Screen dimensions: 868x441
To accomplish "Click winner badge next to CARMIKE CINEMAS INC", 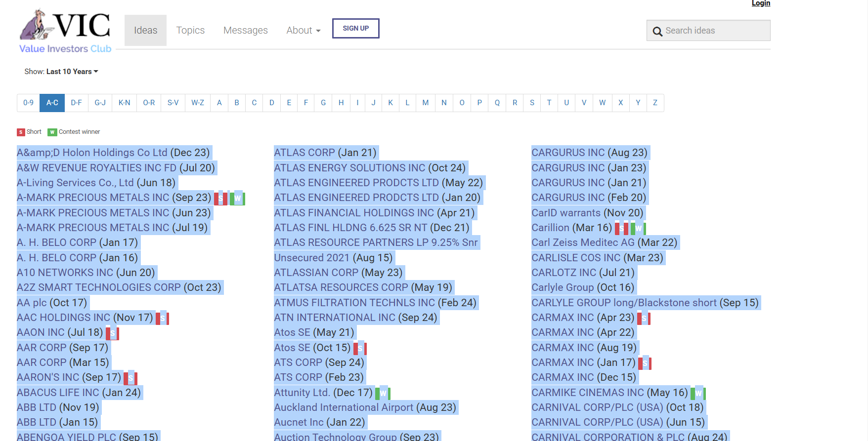I will click(x=698, y=394).
